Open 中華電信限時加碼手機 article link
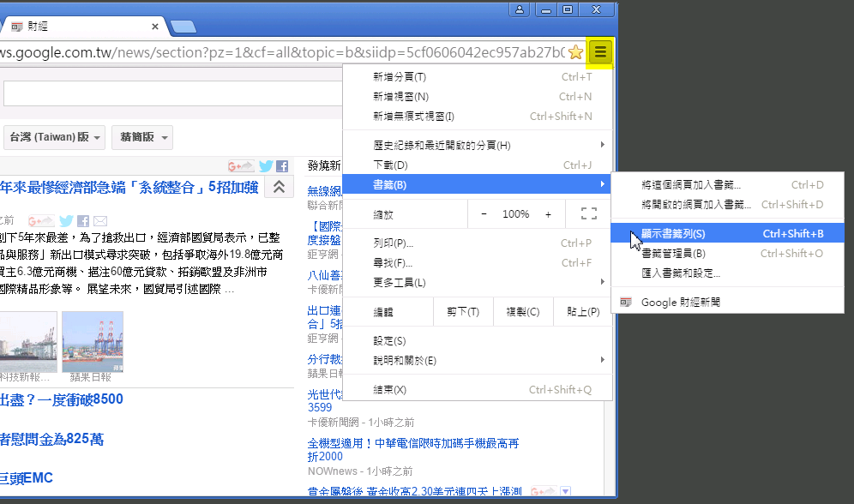This screenshot has height=504, width=854. click(412, 450)
